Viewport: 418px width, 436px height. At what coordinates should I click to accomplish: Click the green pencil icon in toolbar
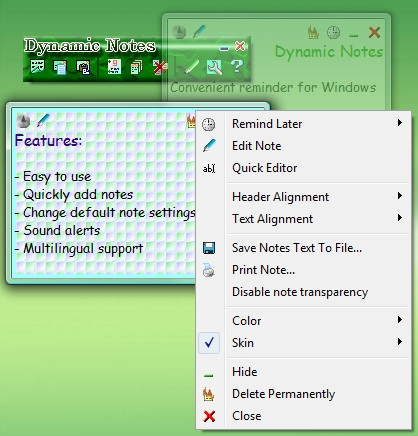(191, 67)
